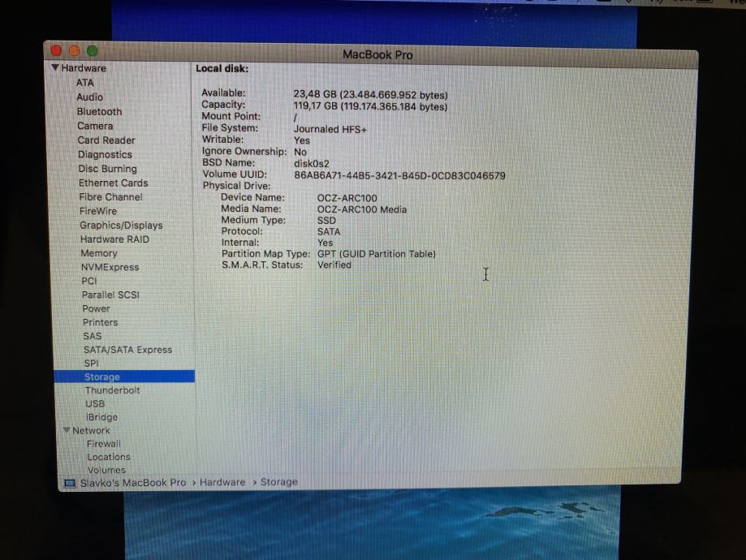Select NVMExpress in the hardware list
746x560 pixels.
coord(110,267)
